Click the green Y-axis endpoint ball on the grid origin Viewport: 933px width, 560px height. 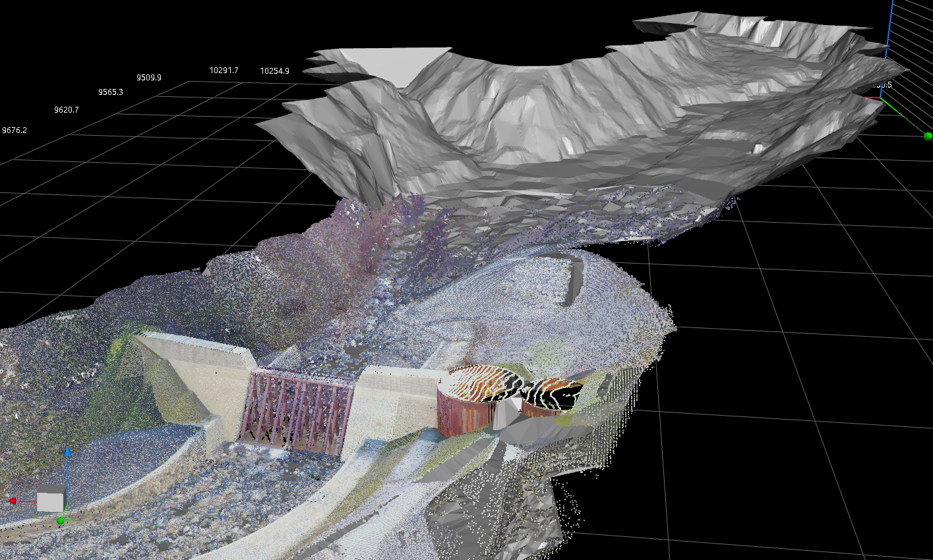(928, 136)
